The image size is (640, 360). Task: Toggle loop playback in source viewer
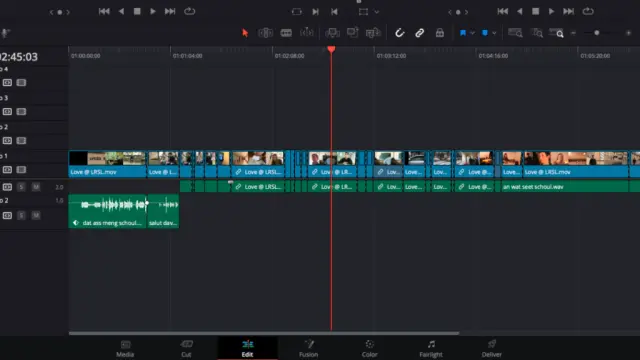click(x=189, y=11)
